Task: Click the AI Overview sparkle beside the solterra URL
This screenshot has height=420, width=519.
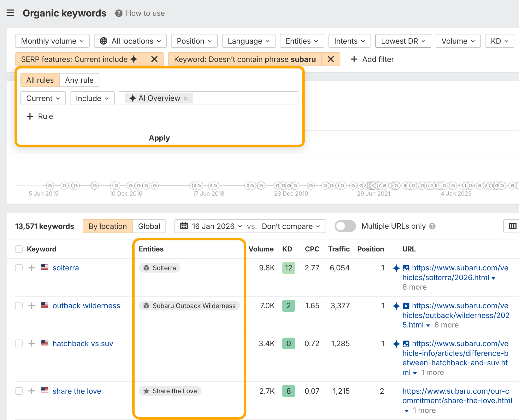Action: (396, 268)
